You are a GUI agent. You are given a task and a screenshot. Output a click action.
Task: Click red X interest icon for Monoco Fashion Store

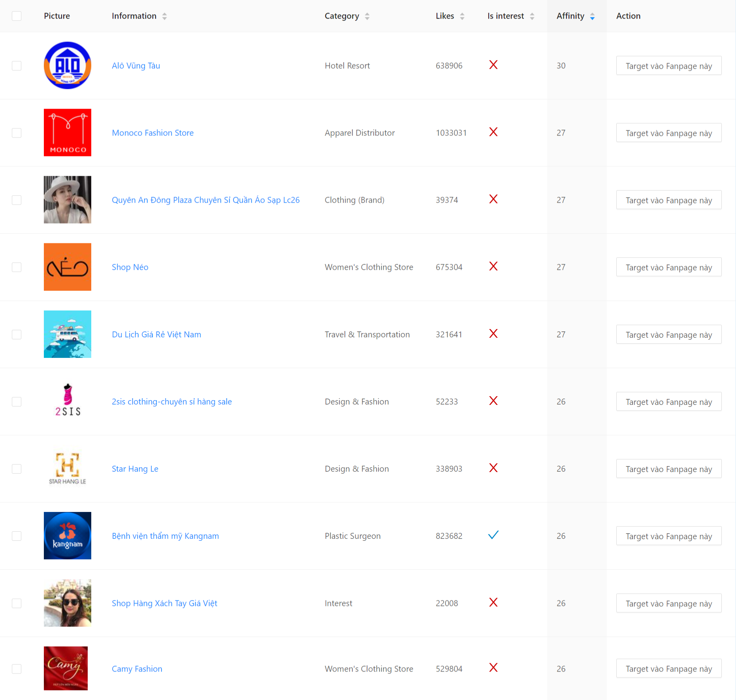493,132
